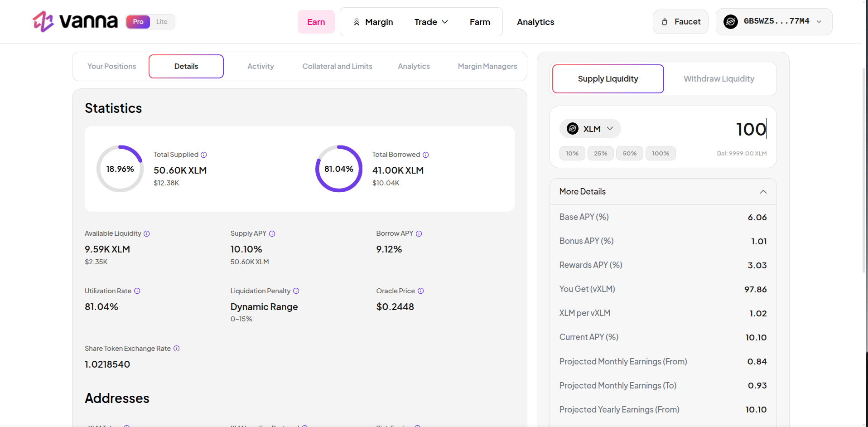Select Supply Liquidity mode
Image resolution: width=868 pixels, height=427 pixels.
(x=608, y=79)
